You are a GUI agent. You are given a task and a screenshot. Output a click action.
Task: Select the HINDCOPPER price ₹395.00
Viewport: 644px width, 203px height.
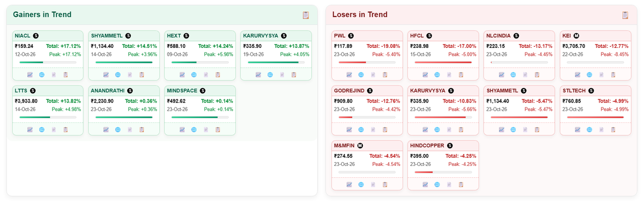[419, 156]
